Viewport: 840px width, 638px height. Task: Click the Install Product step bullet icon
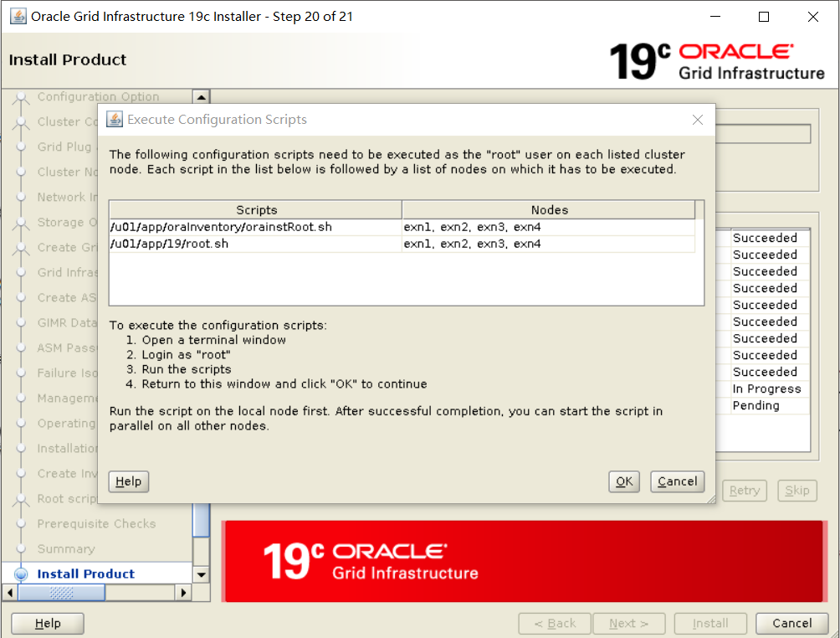pyautogui.click(x=21, y=574)
